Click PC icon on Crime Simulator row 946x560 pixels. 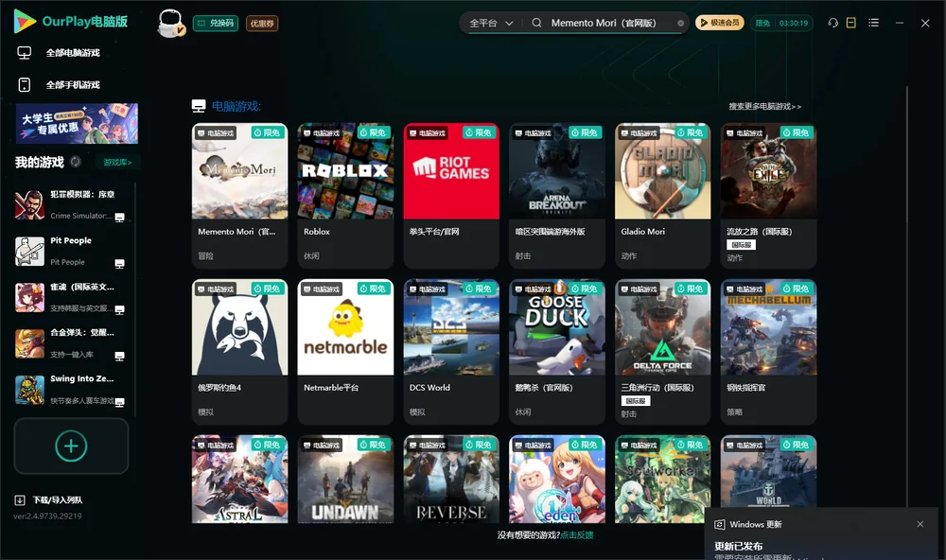pyautogui.click(x=119, y=218)
